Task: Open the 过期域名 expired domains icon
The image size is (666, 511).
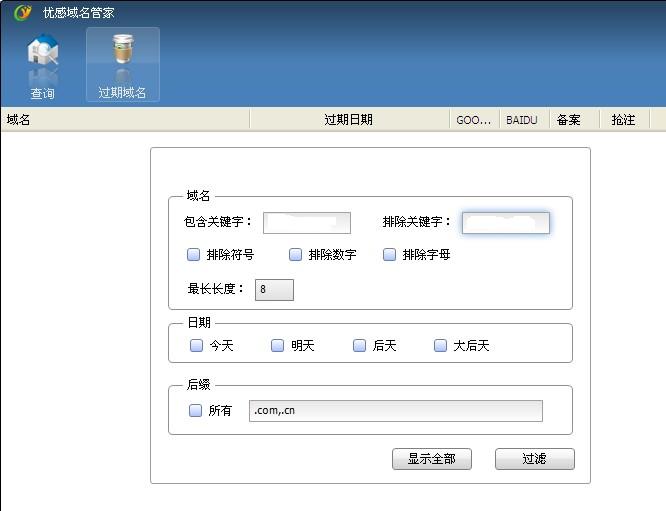Action: tap(122, 66)
